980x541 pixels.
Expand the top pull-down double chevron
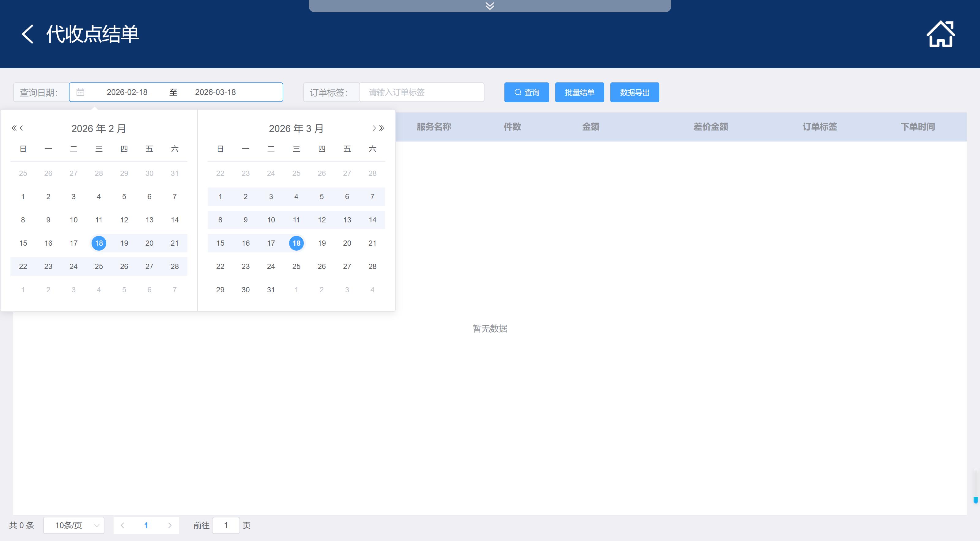490,6
